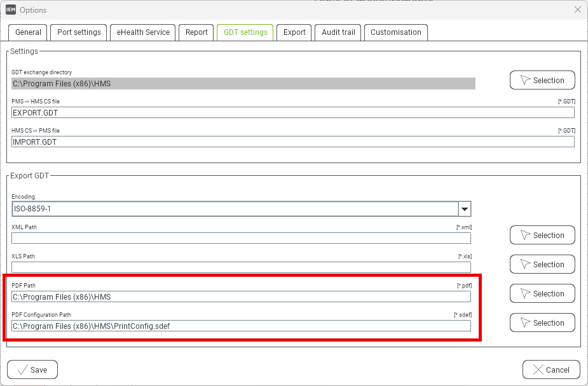The height and width of the screenshot is (386, 588).
Task: Open the General tab
Action: (x=28, y=32)
